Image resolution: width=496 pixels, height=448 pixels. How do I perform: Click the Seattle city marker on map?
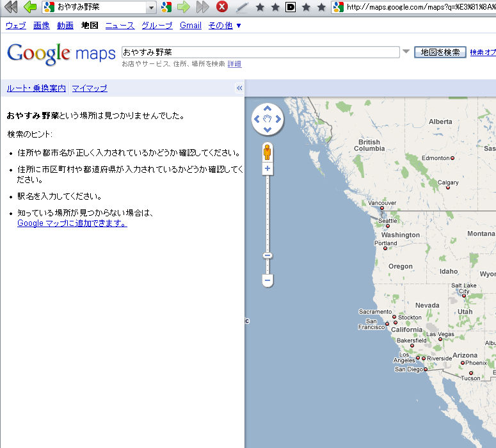[x=388, y=226]
